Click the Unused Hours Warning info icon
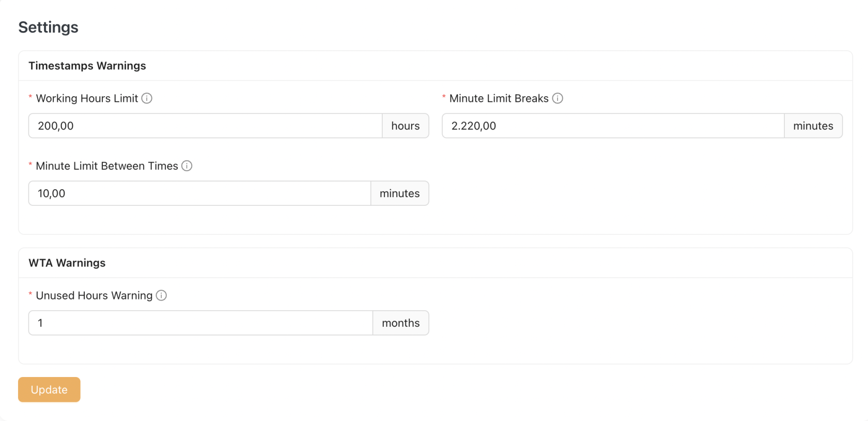 tap(161, 295)
